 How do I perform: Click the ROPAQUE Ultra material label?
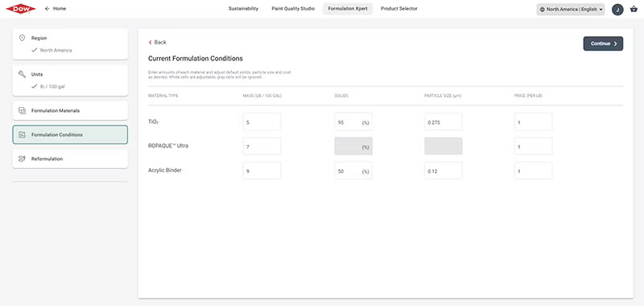point(168,146)
